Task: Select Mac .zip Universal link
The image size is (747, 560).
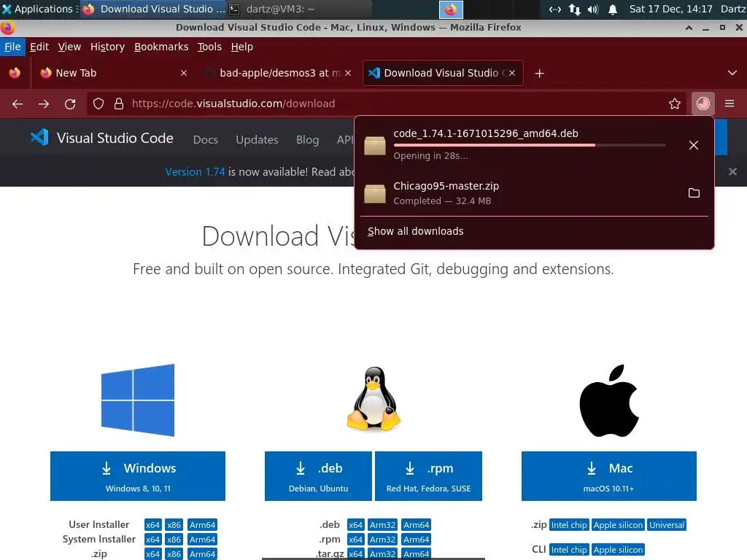Action: [667, 525]
